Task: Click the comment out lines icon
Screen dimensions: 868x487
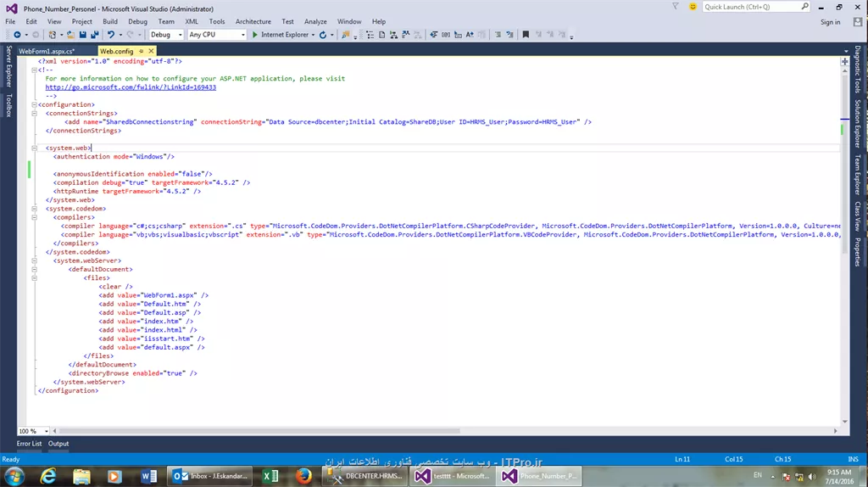Action: [x=498, y=35]
